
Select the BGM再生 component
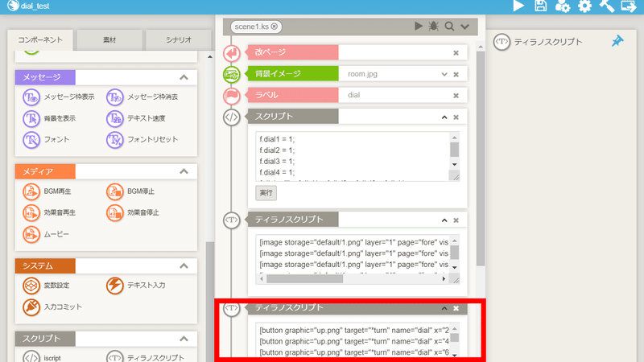47,191
